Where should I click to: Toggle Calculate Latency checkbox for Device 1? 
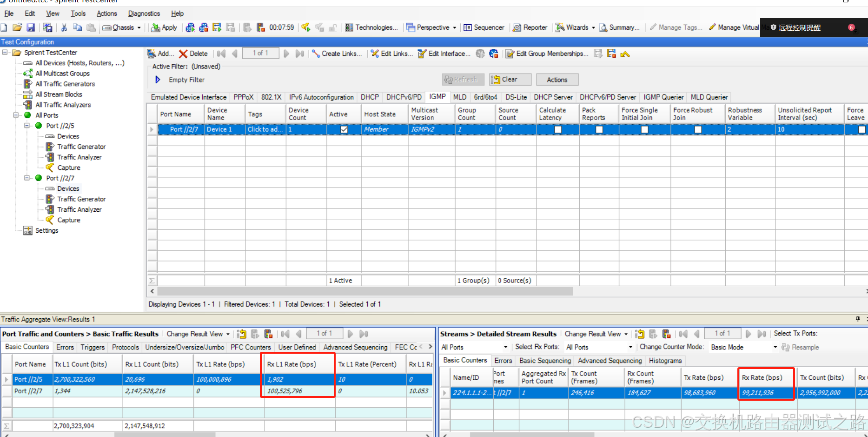[x=558, y=129]
